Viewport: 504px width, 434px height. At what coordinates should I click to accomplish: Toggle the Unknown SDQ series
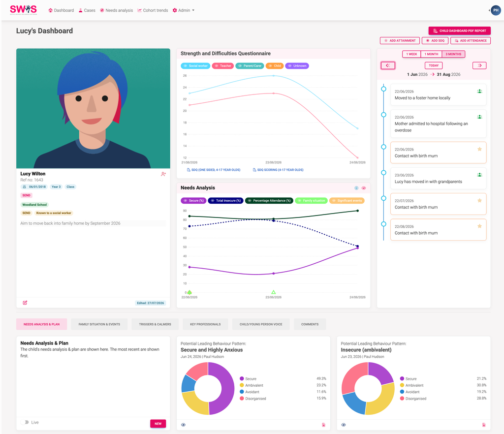tap(297, 66)
